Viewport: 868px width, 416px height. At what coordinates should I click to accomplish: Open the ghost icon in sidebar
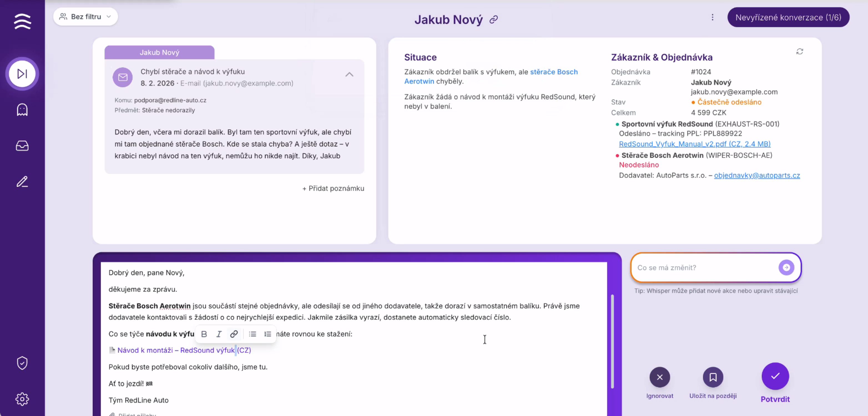click(22, 110)
